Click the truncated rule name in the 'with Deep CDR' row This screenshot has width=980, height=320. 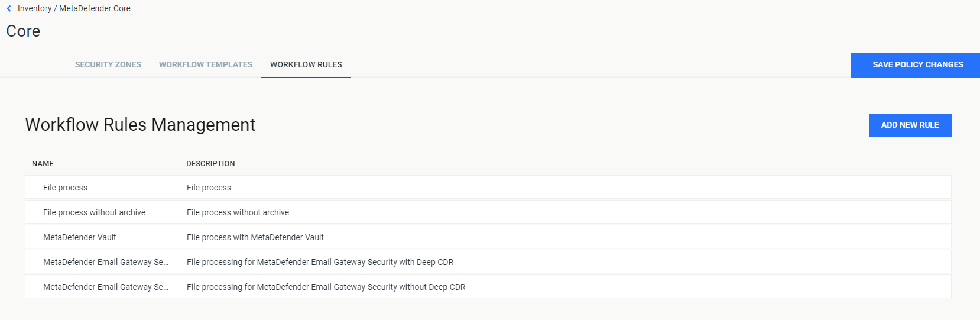(x=106, y=262)
